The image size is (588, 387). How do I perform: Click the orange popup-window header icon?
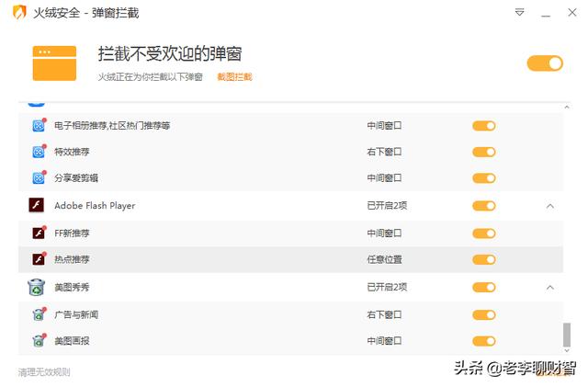coord(54,63)
